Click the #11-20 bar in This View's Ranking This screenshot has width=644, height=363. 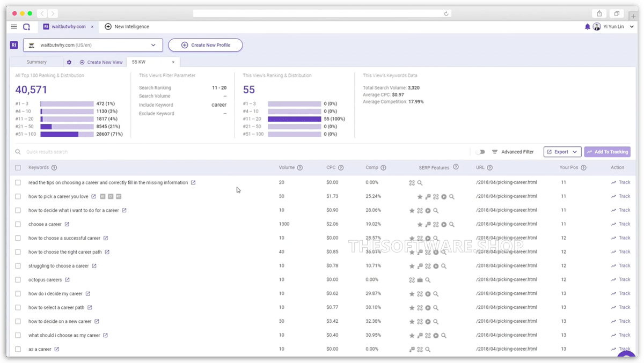click(x=295, y=119)
